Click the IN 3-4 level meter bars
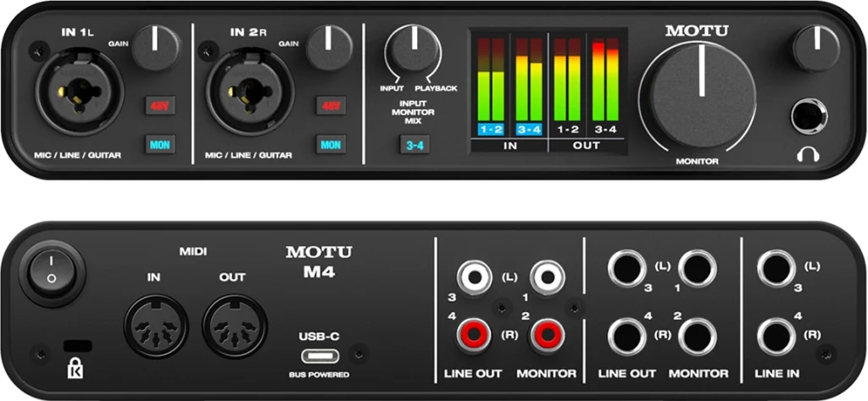The width and height of the screenshot is (868, 401). (529, 79)
